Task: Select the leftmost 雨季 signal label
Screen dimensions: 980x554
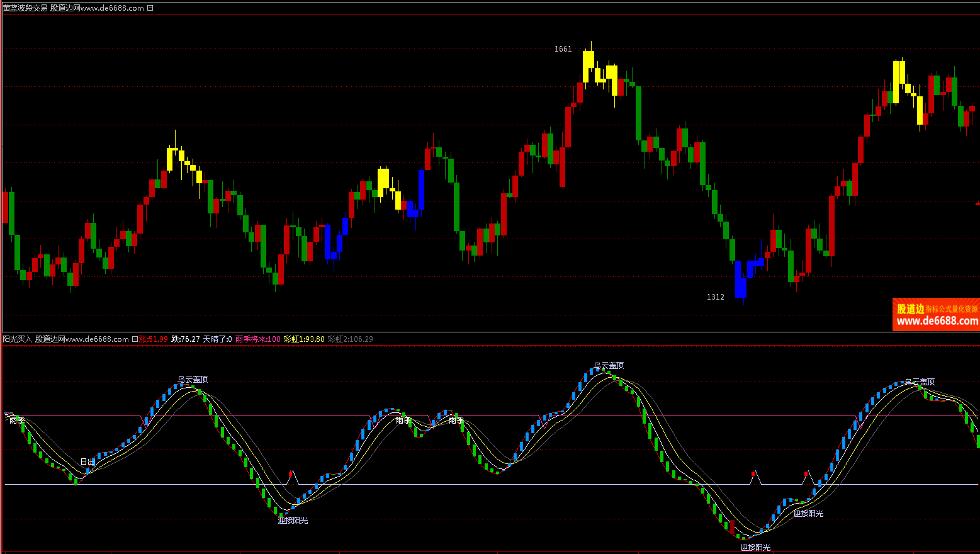Action: (x=17, y=421)
